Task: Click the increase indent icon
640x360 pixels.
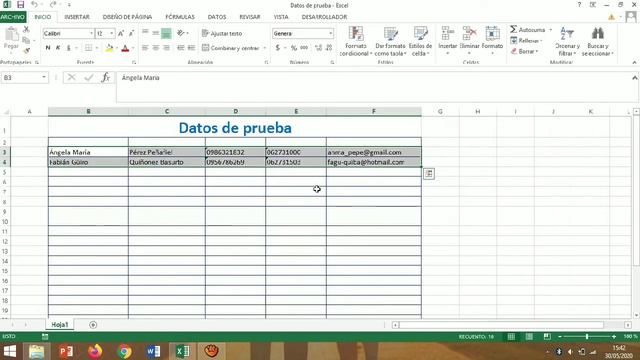Action: click(191, 48)
